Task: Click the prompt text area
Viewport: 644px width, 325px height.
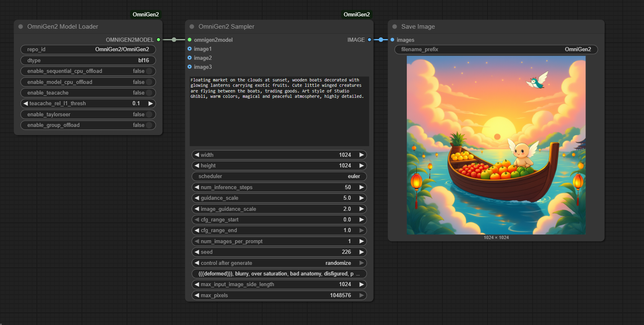Action: [x=279, y=111]
